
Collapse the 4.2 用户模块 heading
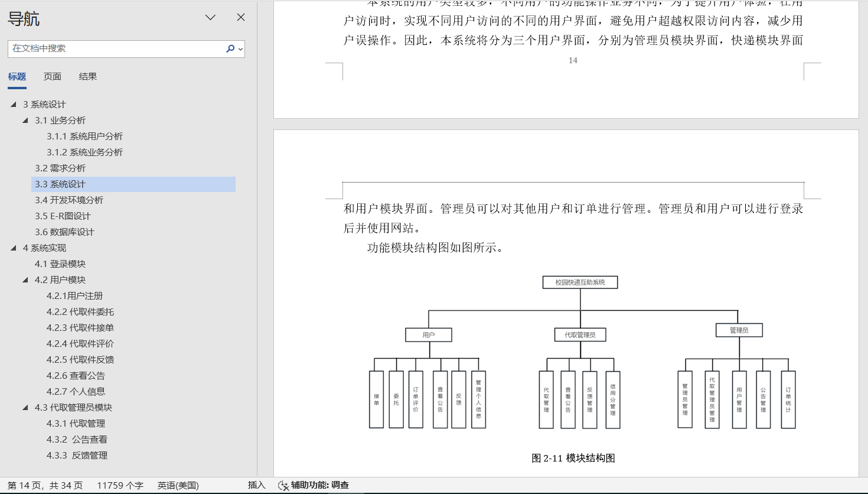(25, 280)
